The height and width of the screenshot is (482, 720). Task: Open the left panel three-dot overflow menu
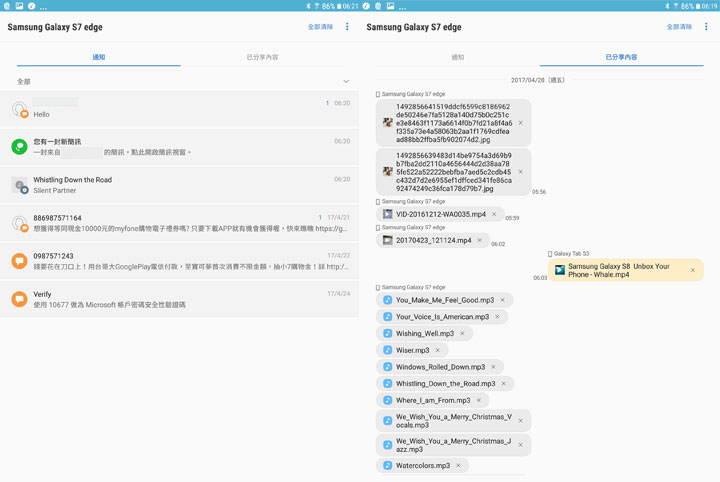(347, 27)
